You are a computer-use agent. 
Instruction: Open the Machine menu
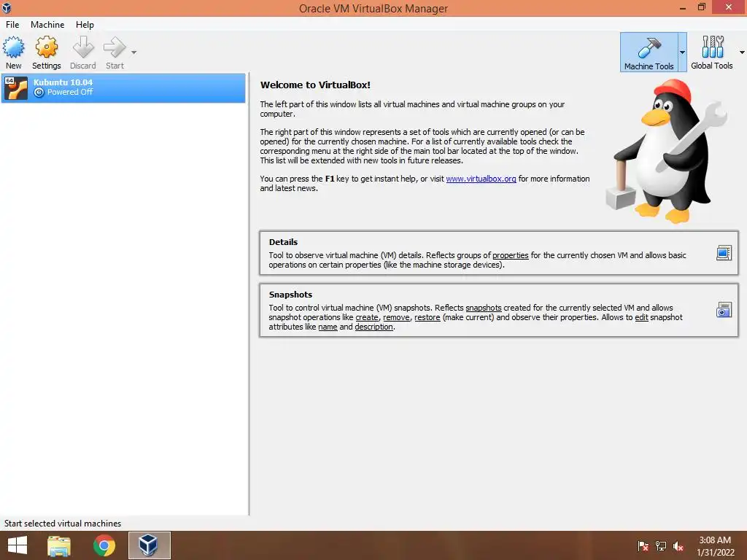[47, 25]
